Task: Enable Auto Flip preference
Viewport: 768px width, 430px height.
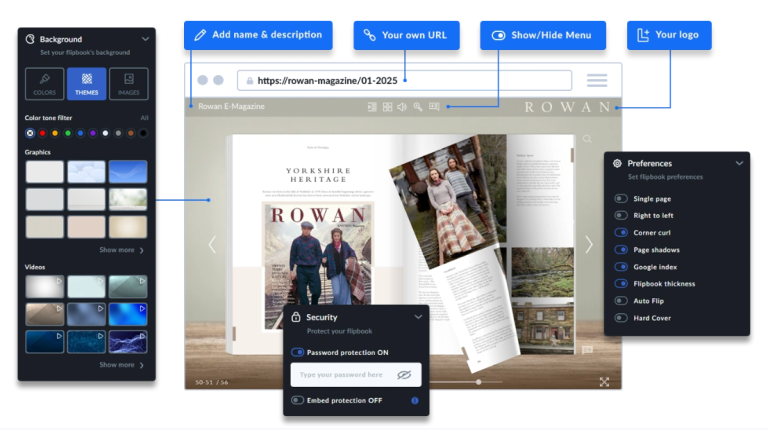Action: click(x=621, y=301)
